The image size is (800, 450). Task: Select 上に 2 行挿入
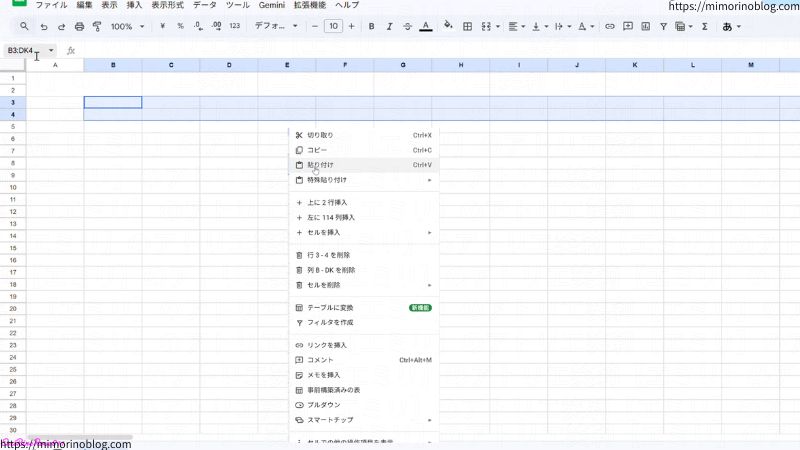pyautogui.click(x=364, y=203)
